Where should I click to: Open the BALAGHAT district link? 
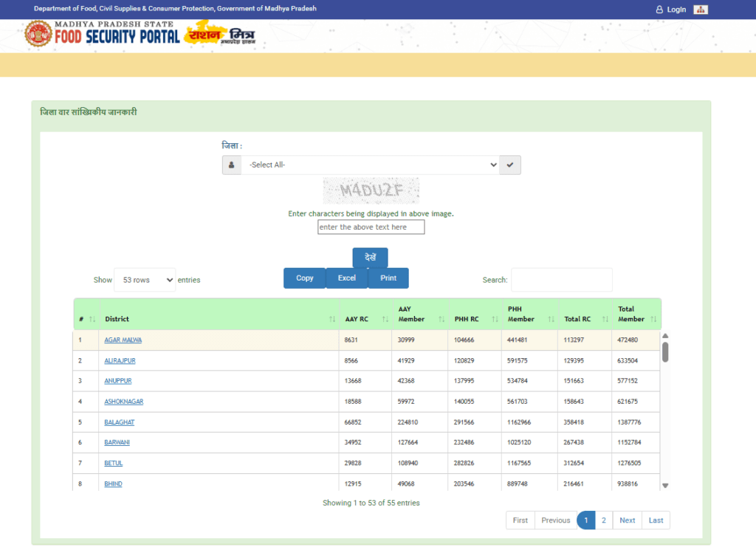coord(119,422)
